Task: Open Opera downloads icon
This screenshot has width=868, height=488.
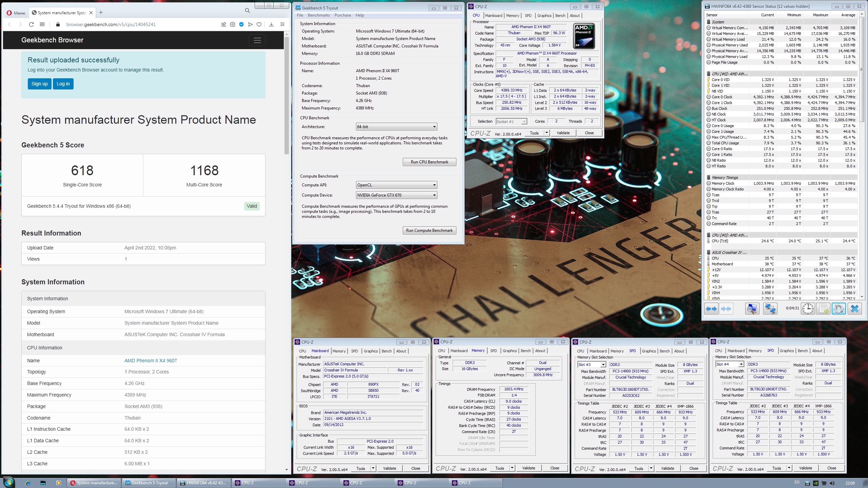Action: point(271,24)
